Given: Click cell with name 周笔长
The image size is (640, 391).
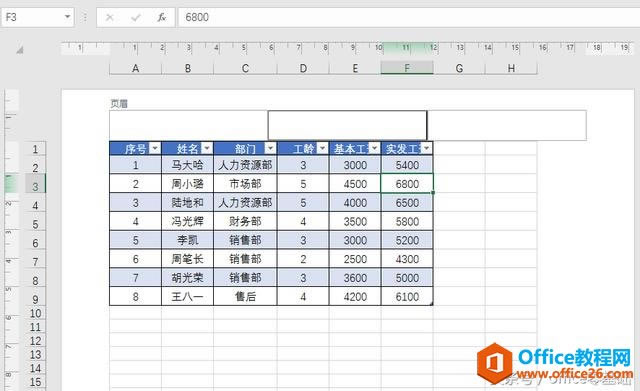Looking at the screenshot, I should pos(188,259).
